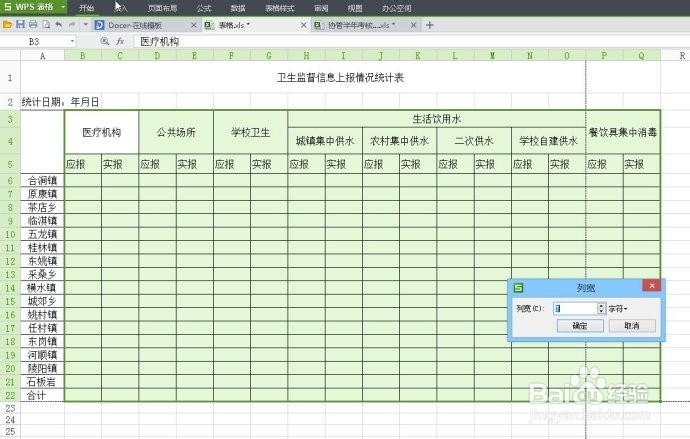Open the WPS 表格 application menu dropdown
Screen dimensions: 690x439
(x=63, y=7)
